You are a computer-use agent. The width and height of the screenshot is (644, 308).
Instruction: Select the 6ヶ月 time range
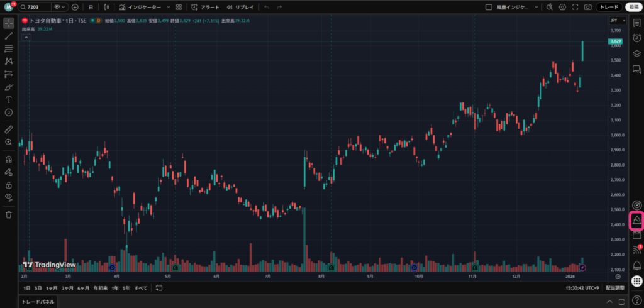(x=83, y=288)
